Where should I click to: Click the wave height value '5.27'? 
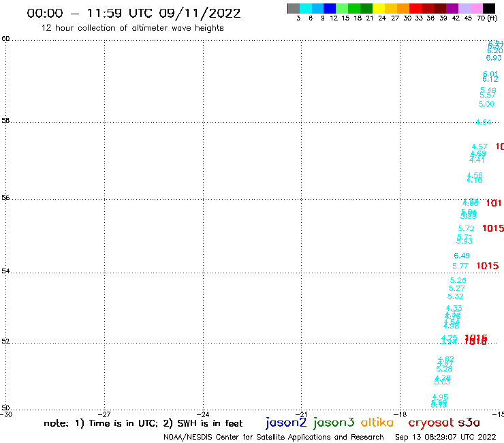(x=457, y=288)
